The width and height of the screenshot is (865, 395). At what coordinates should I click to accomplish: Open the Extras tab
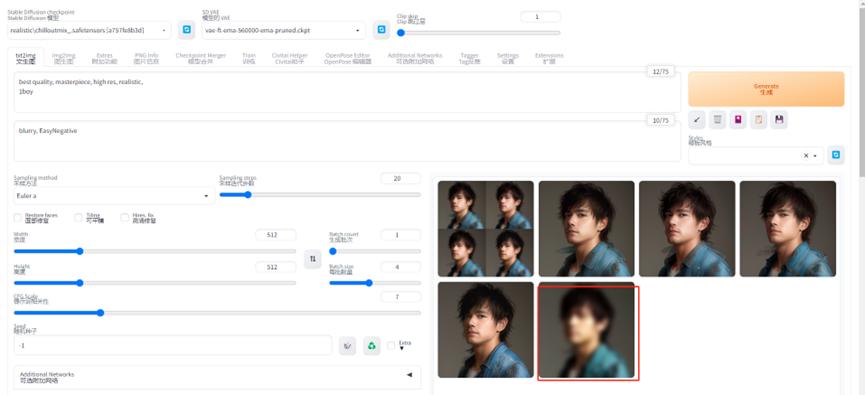pyautogui.click(x=104, y=58)
